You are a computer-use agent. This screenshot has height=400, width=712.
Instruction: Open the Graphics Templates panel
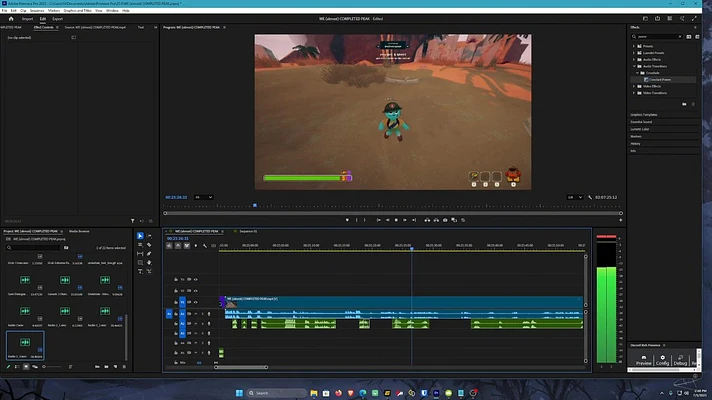click(x=643, y=114)
